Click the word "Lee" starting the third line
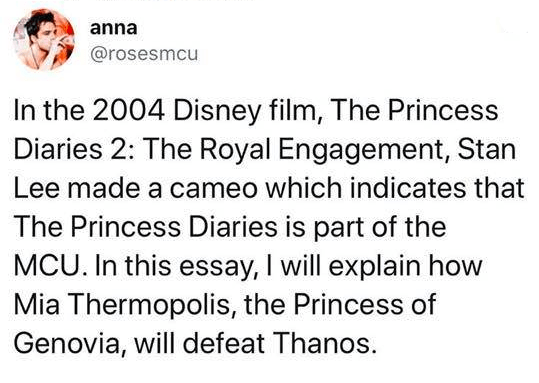Viewport: 539px width, 383px height. click(36, 188)
